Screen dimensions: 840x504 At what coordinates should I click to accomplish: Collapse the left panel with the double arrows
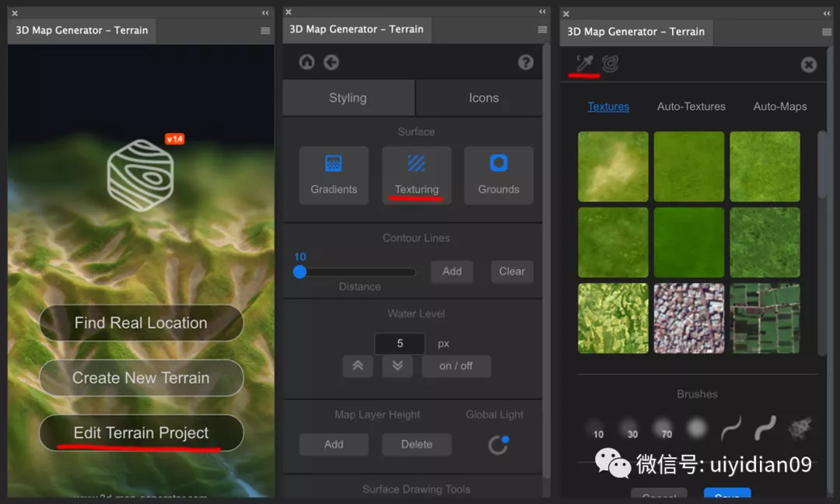pos(265,13)
